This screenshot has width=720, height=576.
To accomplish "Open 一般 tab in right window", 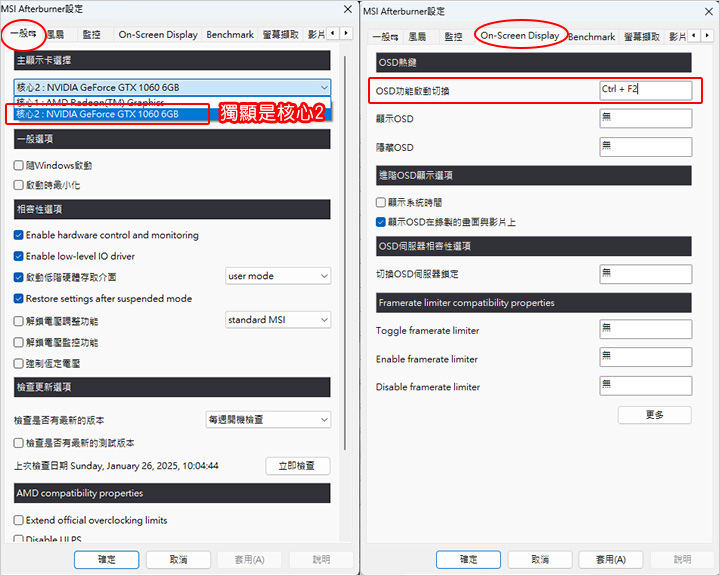I will (x=385, y=37).
